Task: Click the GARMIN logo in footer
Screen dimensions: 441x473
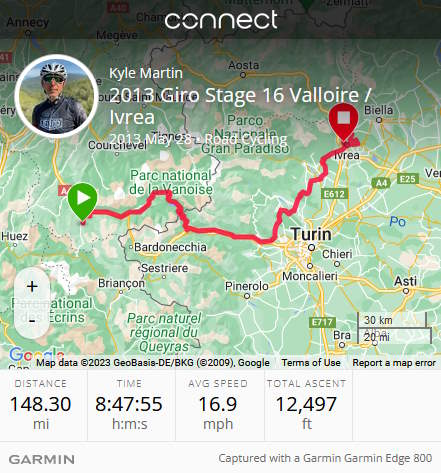Action: 42,459
